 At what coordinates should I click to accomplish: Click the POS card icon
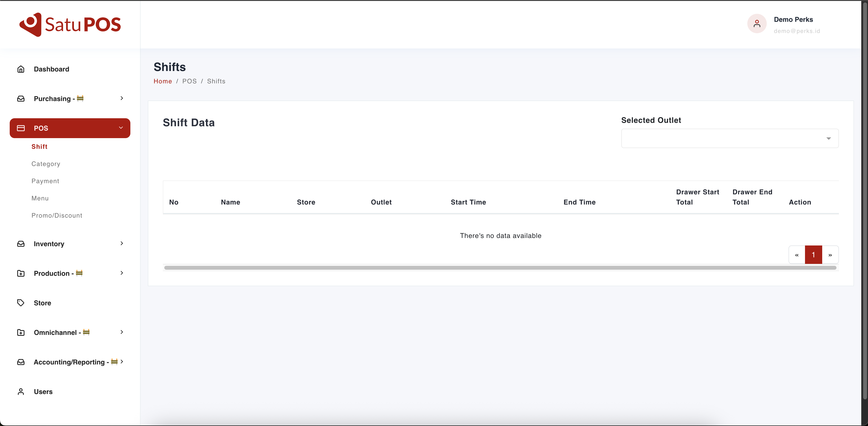[x=21, y=128]
